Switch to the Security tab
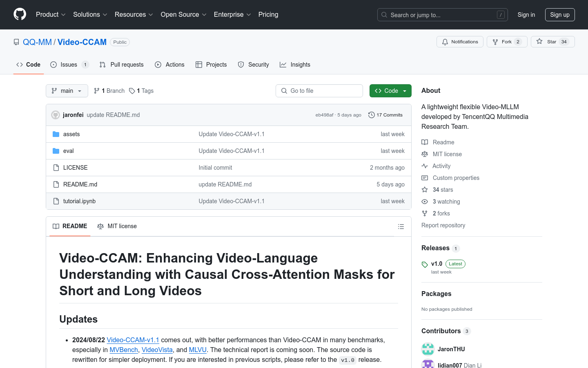This screenshot has height=368, width=588. pyautogui.click(x=254, y=65)
